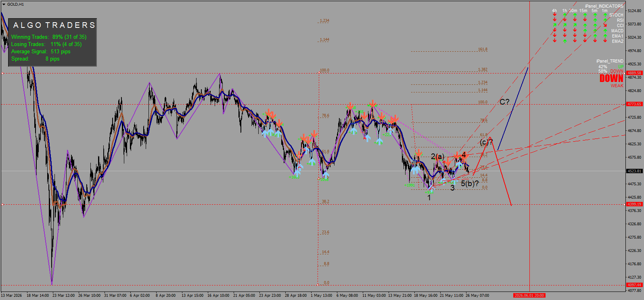Click the EMA1 arrow in the 4h column

(555, 36)
